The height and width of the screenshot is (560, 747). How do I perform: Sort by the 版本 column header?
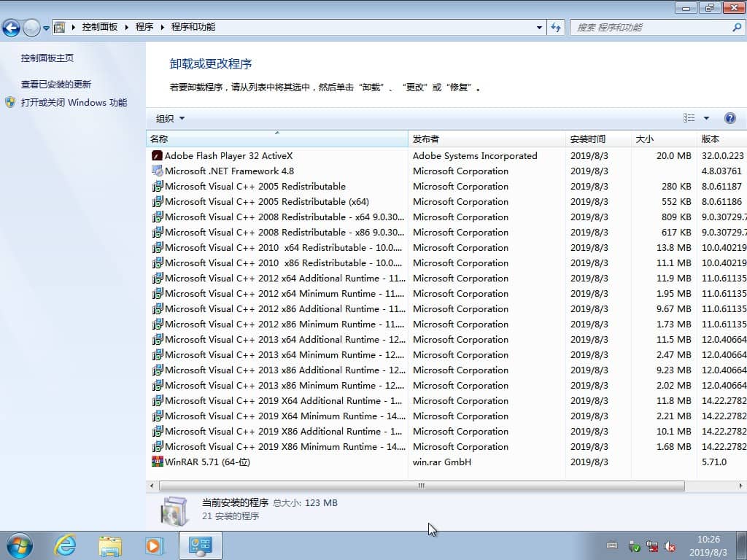[721, 139]
